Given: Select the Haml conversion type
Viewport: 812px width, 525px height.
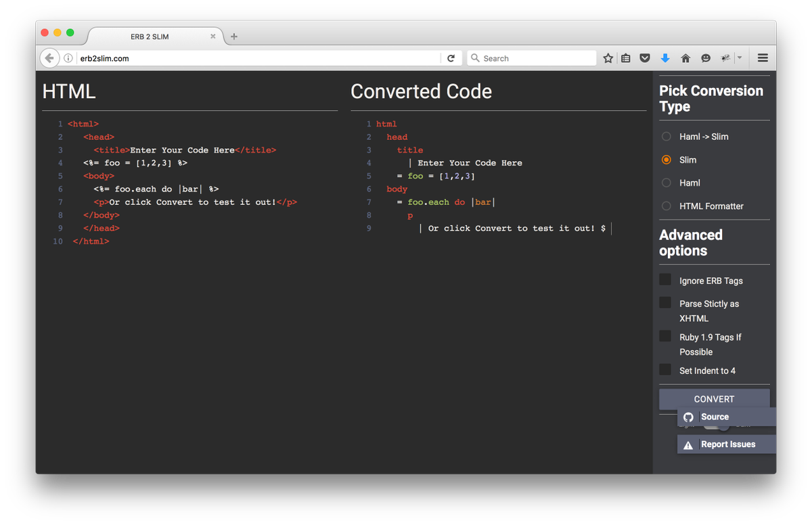Looking at the screenshot, I should click(665, 183).
